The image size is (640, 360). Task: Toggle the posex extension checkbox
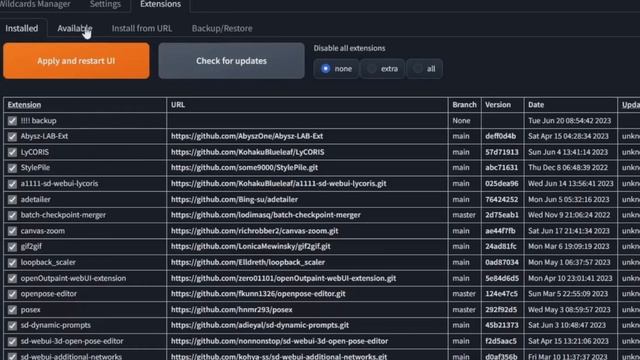pos(12,310)
